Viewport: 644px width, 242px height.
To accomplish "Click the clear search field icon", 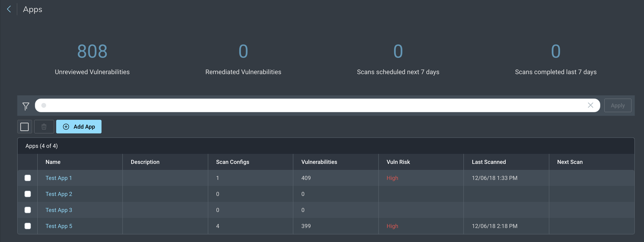I will 591,105.
